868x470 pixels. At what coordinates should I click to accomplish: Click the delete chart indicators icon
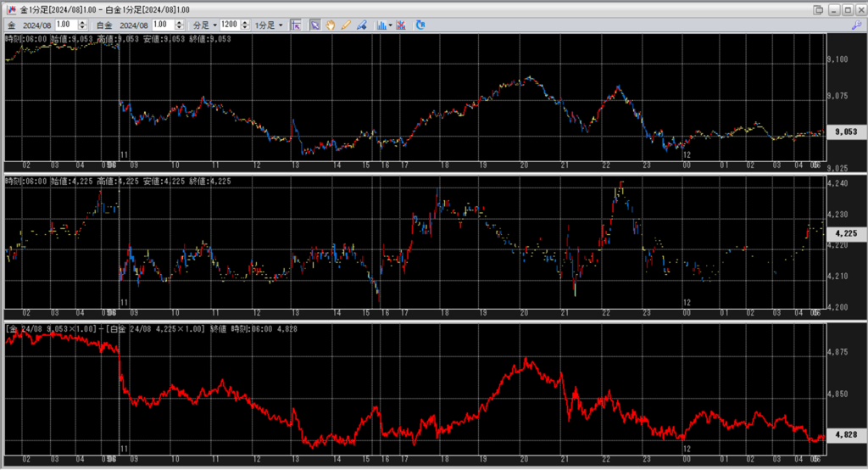click(401, 25)
